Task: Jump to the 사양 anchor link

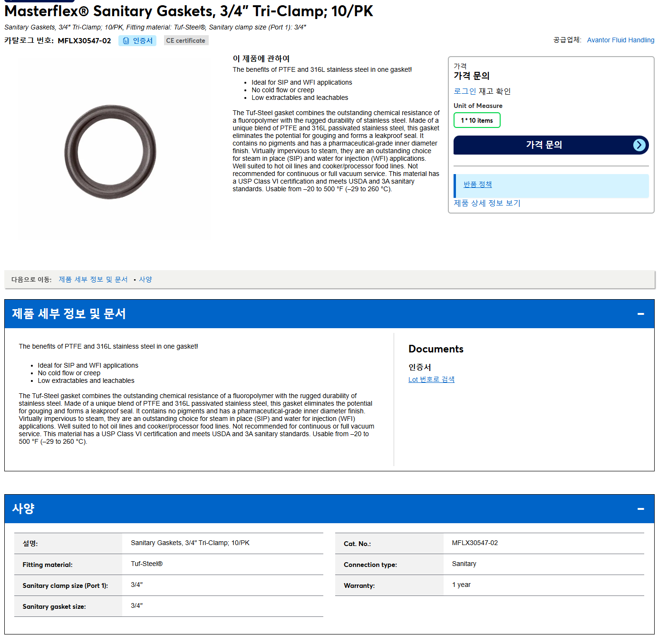Action: 145,280
